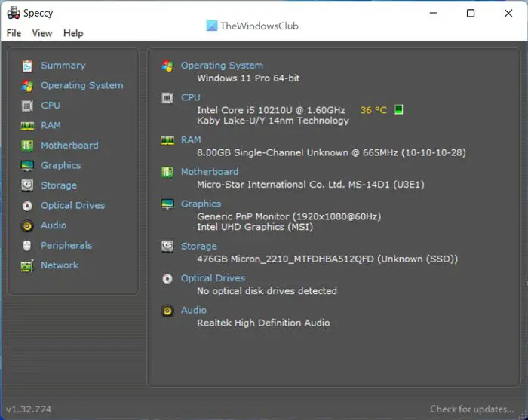Click the CPU chip icon in summary pane

[x=167, y=98]
